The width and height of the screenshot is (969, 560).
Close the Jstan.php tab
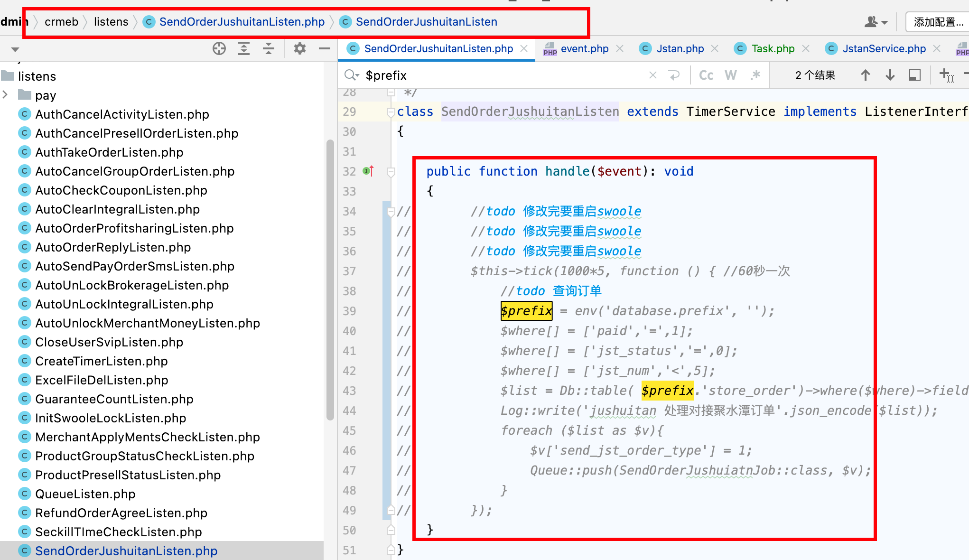(715, 48)
